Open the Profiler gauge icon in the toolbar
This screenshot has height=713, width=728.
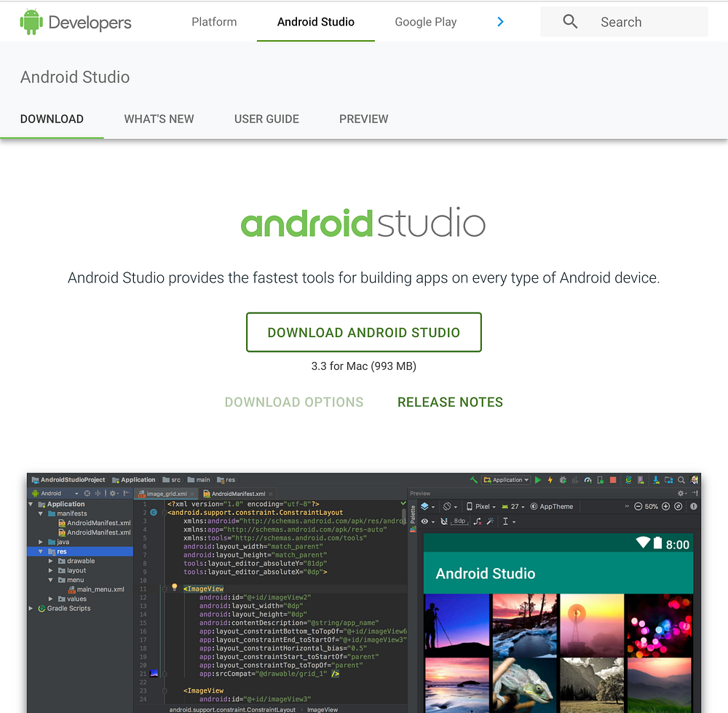tap(587, 481)
